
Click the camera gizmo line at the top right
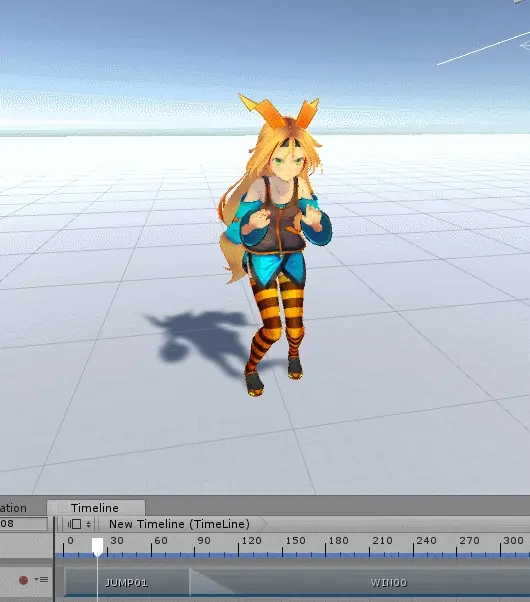point(483,48)
